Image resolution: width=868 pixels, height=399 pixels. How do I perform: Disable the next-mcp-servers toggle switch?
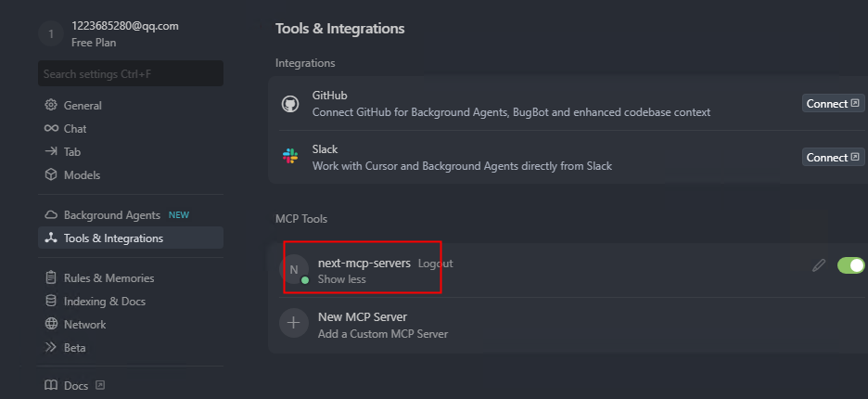point(850,265)
